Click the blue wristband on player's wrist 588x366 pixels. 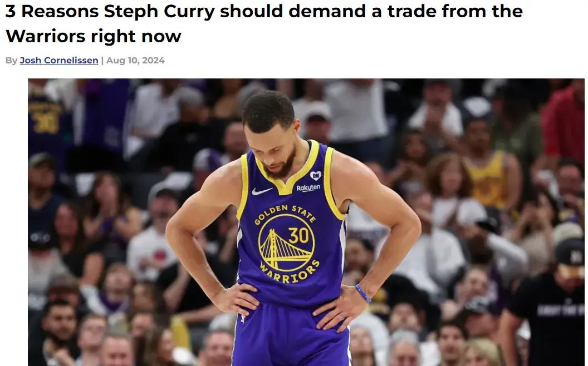tap(363, 293)
